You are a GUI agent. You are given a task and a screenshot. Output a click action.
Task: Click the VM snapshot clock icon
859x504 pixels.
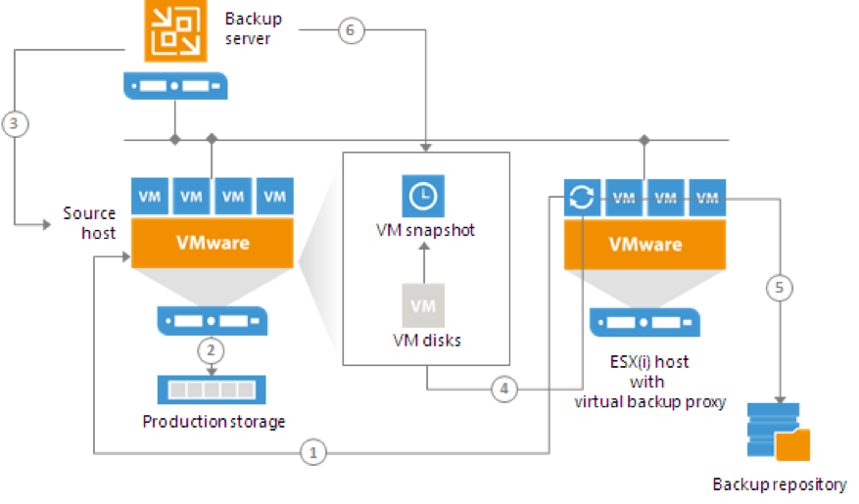[x=423, y=196]
